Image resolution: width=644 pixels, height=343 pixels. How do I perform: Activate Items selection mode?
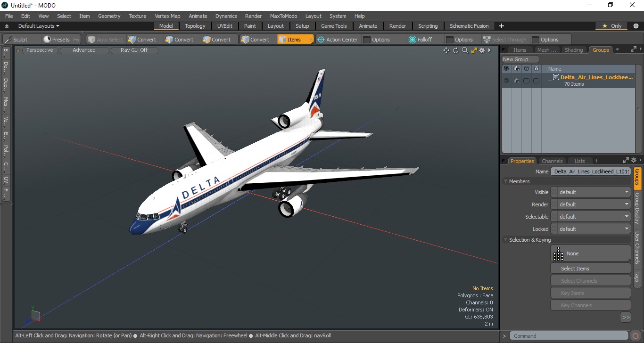[x=295, y=40]
